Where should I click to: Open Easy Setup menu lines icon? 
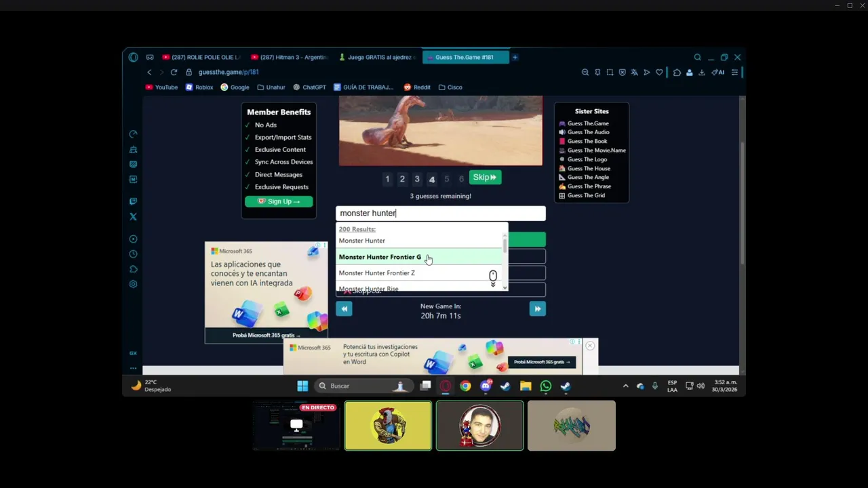pos(734,73)
